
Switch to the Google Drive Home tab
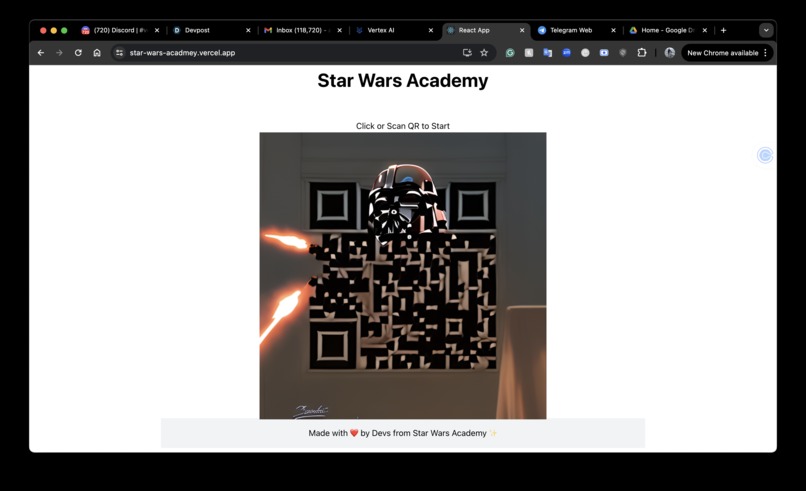click(x=666, y=30)
